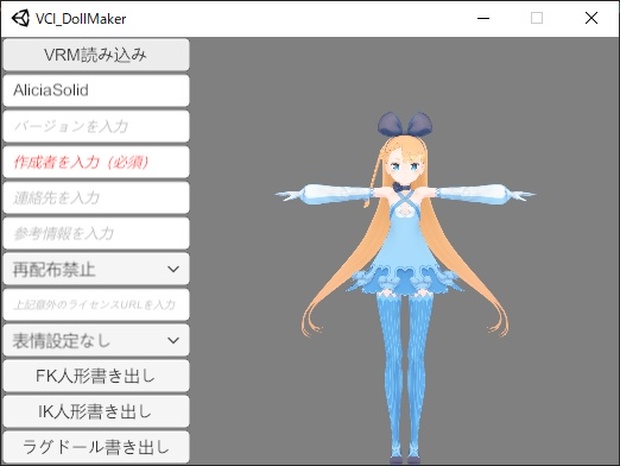Click the VRM読み込み button
Viewport: 620px width, 466px height.
click(x=96, y=55)
